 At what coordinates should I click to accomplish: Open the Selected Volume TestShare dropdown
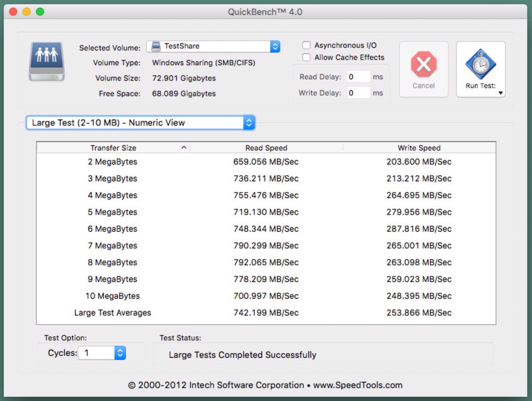click(x=213, y=46)
